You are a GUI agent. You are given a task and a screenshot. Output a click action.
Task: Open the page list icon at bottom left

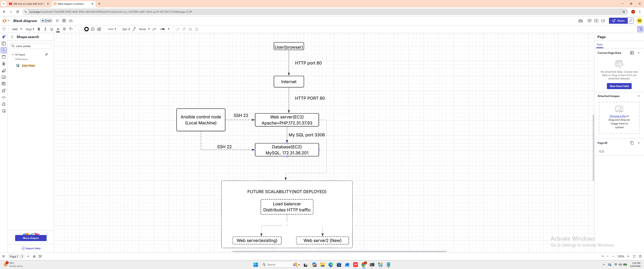(4, 256)
